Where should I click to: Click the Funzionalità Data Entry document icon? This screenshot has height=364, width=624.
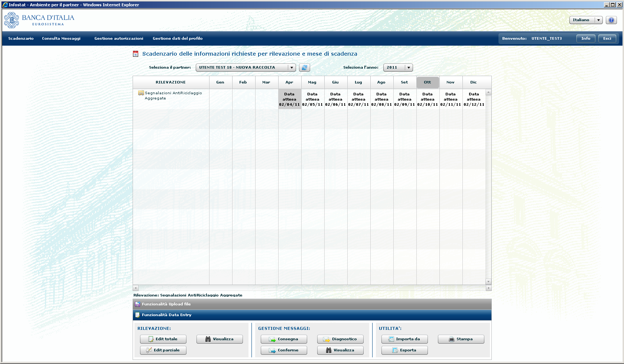point(137,315)
